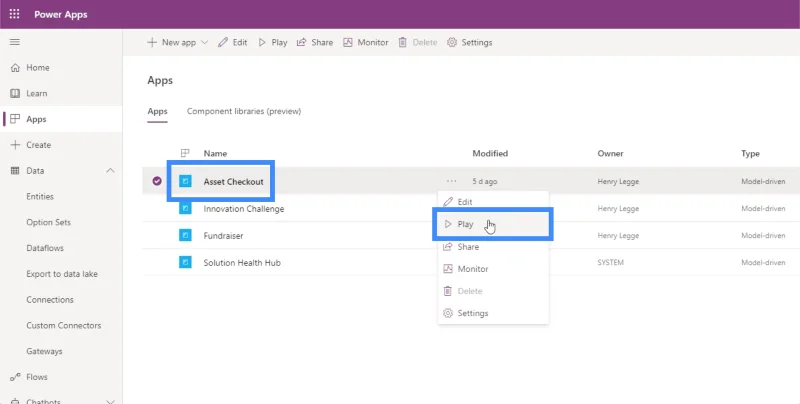The width and height of the screenshot is (800, 404).
Task: Click Play in the top toolbar
Action: click(272, 42)
